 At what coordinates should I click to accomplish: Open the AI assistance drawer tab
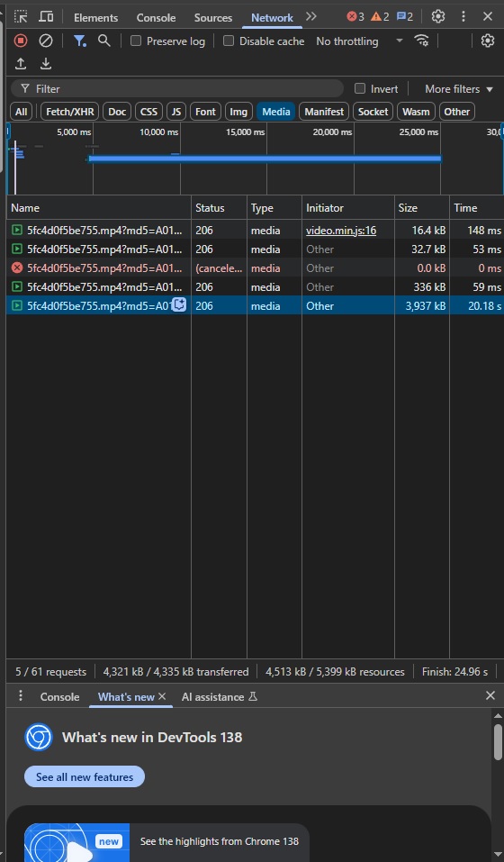click(x=220, y=696)
